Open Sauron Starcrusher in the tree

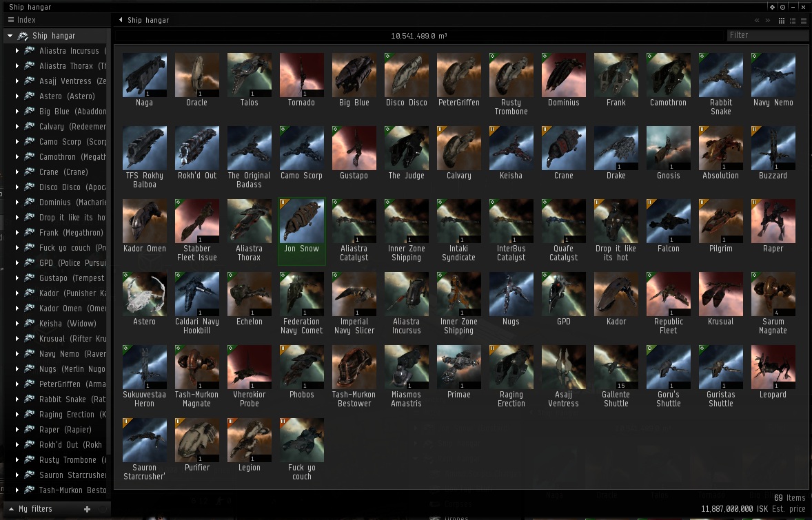[72, 475]
